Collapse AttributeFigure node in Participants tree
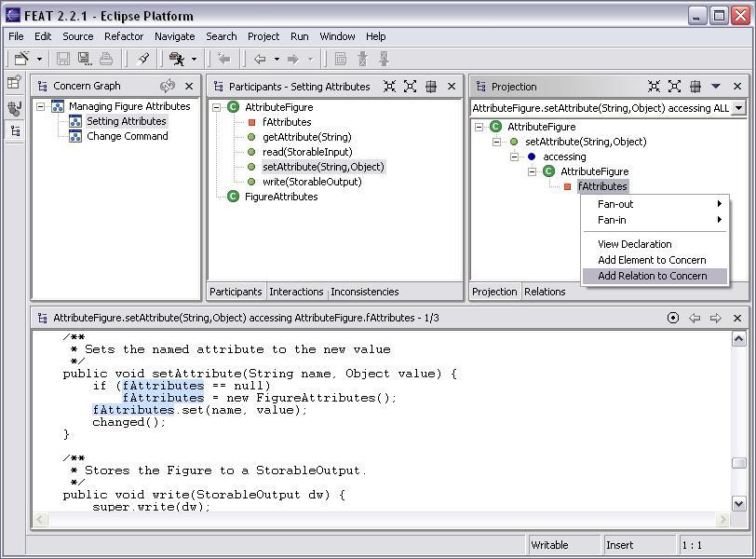The image size is (756, 559). tap(217, 107)
